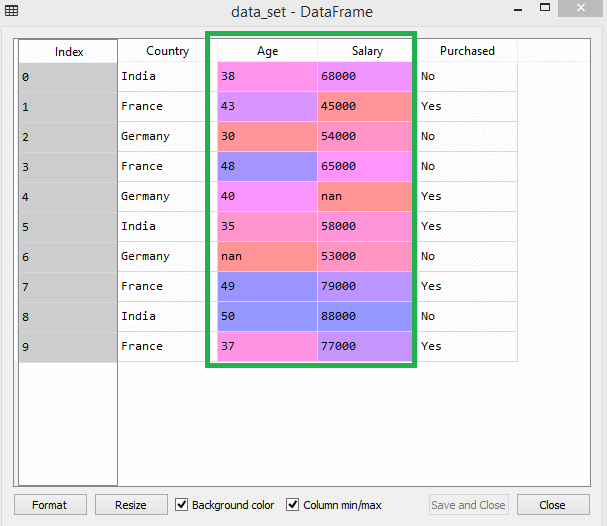The image size is (607, 526).
Task: Select the Salary cell showing 45000
Action: click(x=366, y=106)
